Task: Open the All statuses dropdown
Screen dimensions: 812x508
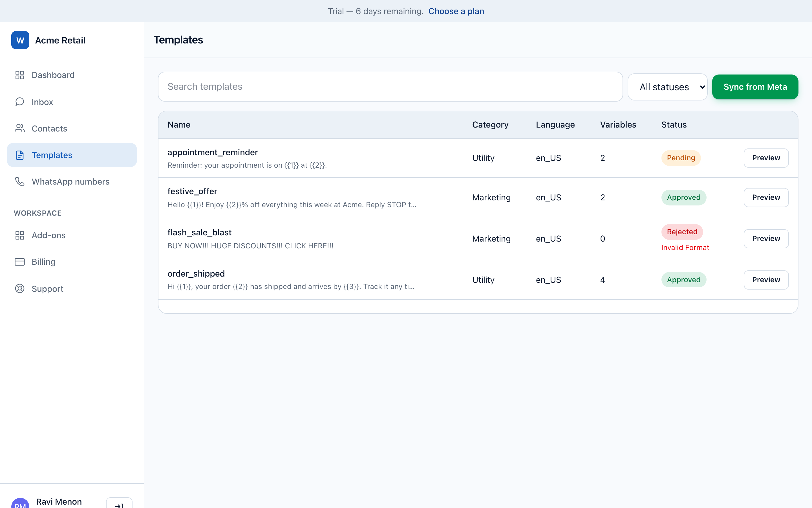Action: [x=667, y=87]
